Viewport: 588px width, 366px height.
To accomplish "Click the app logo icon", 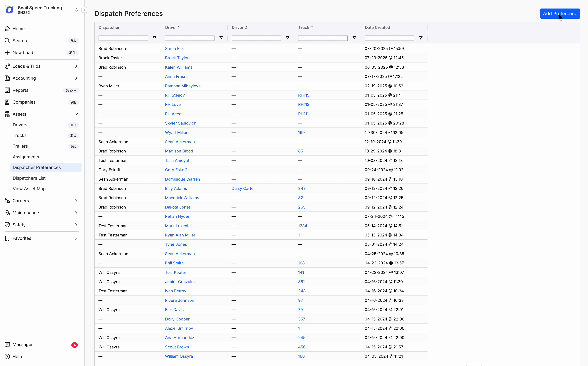I will point(10,10).
